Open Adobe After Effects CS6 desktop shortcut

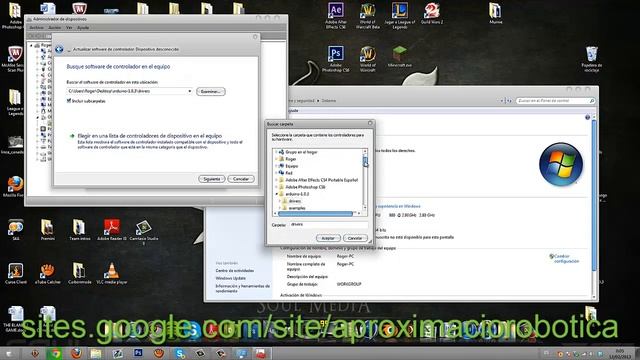click(x=336, y=16)
